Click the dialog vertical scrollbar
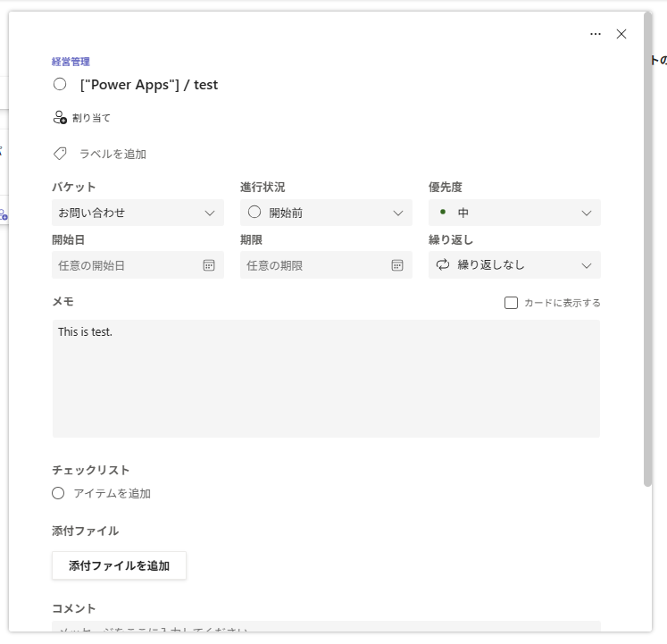The height and width of the screenshot is (644, 667). pos(647,249)
